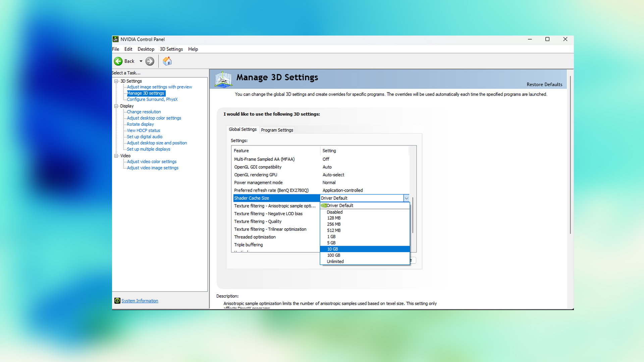
Task: Select Texture filtering - Trilinear optimization row
Action: point(276,229)
